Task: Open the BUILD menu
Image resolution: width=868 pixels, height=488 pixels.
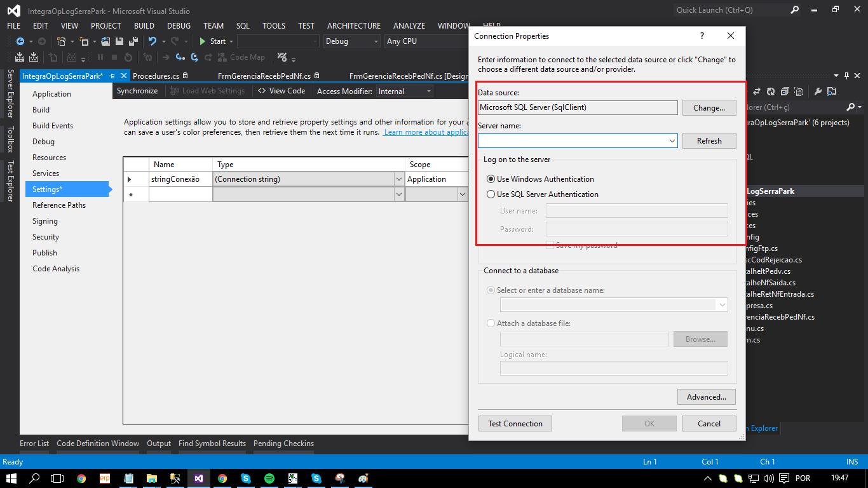Action: point(144,26)
